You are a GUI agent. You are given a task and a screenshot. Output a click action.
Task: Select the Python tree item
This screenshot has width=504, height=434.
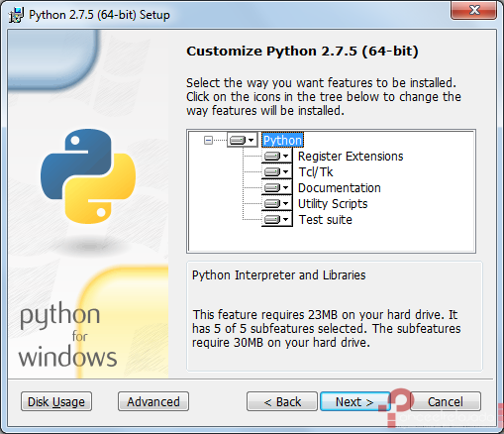282,140
